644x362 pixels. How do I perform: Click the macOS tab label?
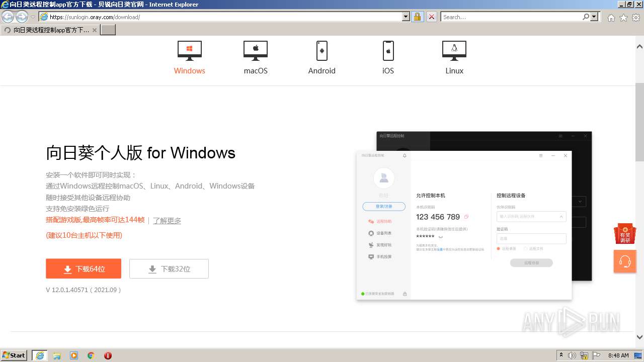pyautogui.click(x=256, y=71)
